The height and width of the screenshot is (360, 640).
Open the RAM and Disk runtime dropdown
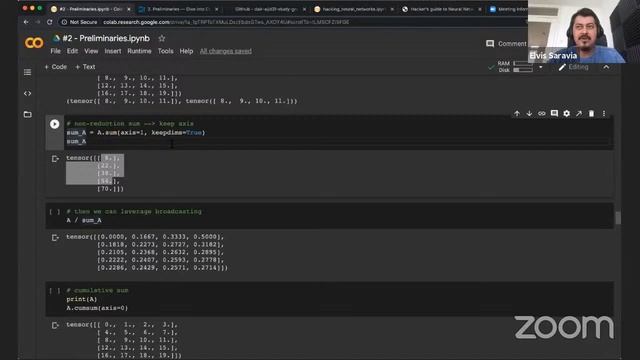click(x=541, y=67)
